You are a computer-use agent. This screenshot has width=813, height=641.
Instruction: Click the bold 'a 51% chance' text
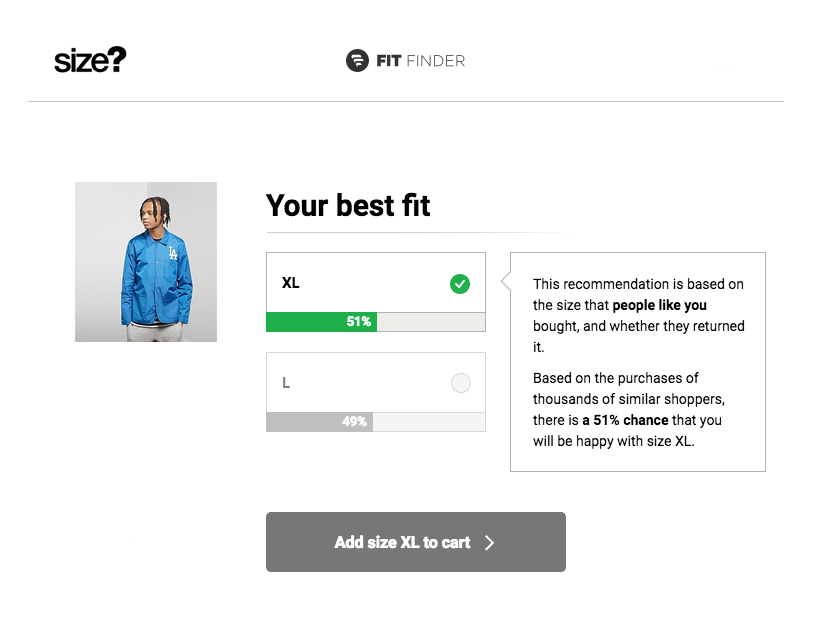coord(625,420)
